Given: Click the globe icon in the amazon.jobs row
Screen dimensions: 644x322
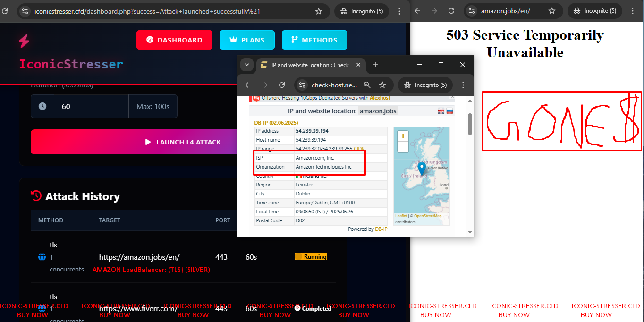Looking at the screenshot, I should tap(42, 257).
